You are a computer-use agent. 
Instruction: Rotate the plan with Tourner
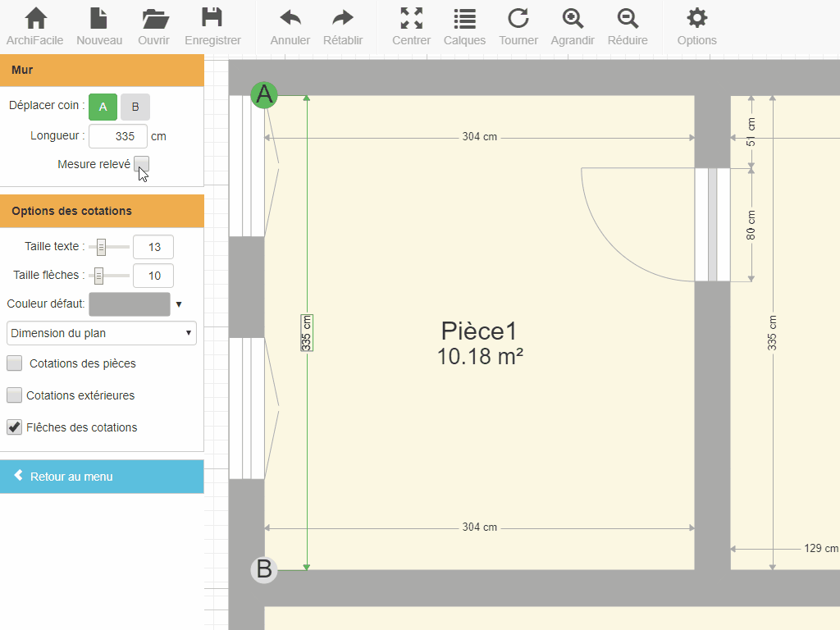click(518, 26)
